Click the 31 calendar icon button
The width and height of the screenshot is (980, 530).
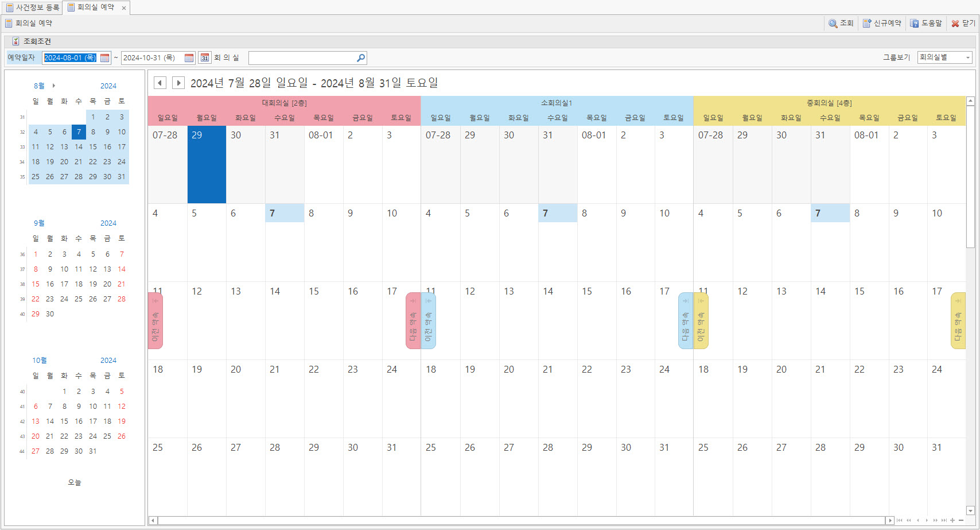205,58
